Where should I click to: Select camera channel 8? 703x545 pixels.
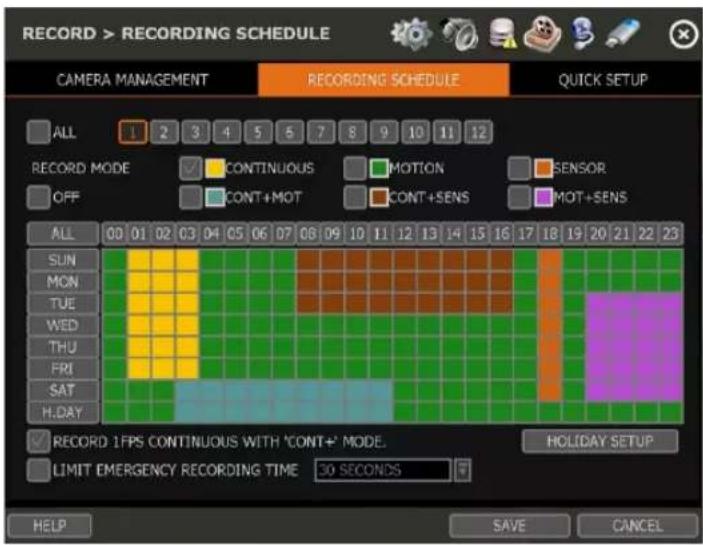(352, 132)
